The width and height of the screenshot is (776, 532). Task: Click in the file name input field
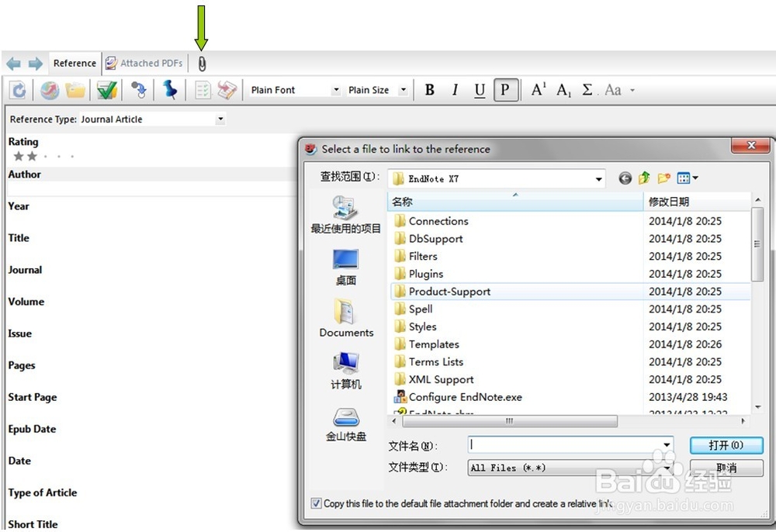pyautogui.click(x=564, y=444)
